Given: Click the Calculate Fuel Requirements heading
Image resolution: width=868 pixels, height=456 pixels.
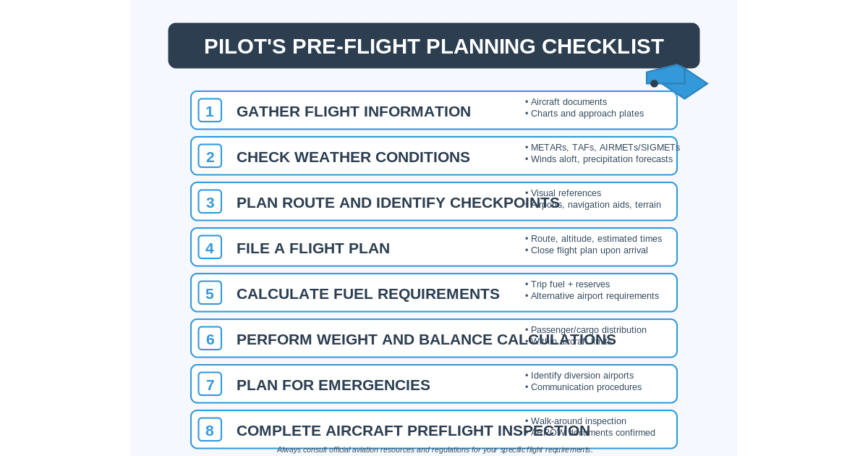Looking at the screenshot, I should 367,294.
